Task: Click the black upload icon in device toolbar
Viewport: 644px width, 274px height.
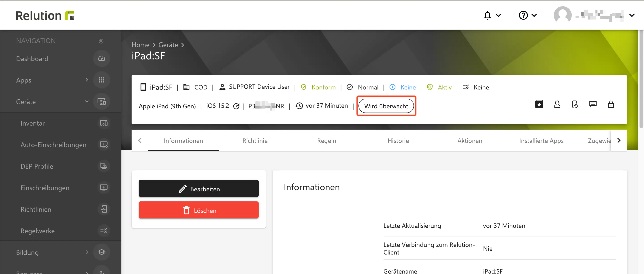Action: 539,104
